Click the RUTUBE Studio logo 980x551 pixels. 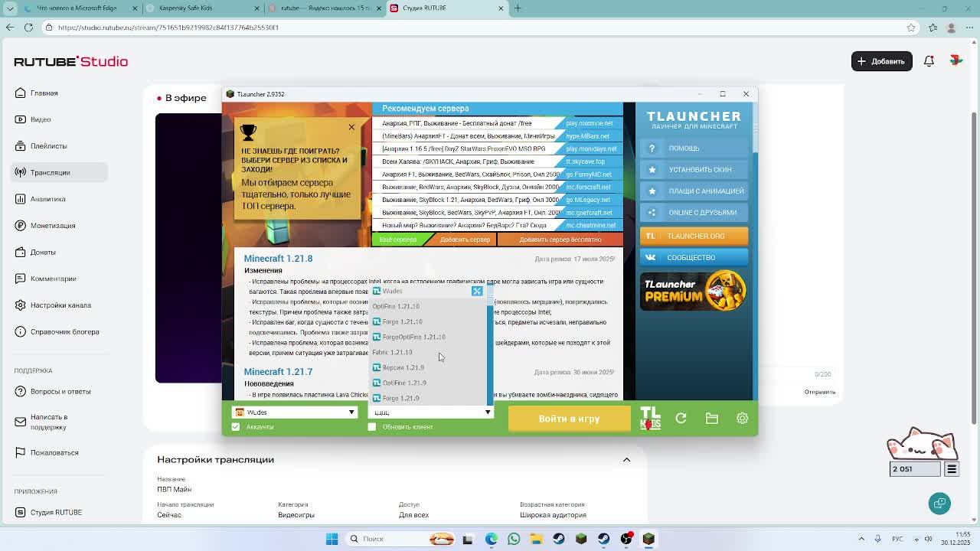[x=70, y=61]
